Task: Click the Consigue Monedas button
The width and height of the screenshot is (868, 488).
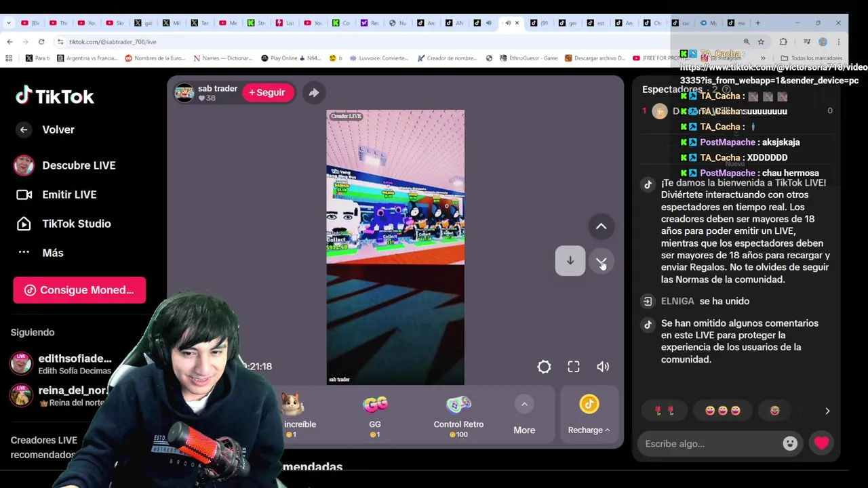Action: [x=79, y=290]
